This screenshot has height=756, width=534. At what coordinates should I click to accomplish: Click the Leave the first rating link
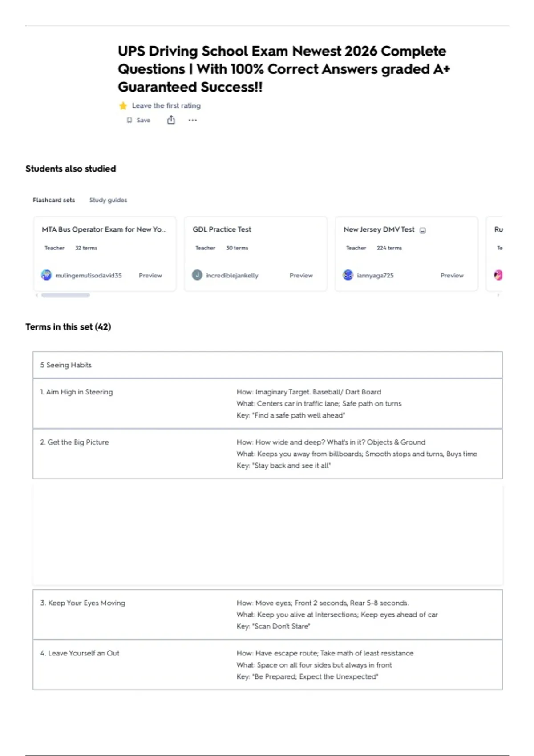pyautogui.click(x=166, y=106)
